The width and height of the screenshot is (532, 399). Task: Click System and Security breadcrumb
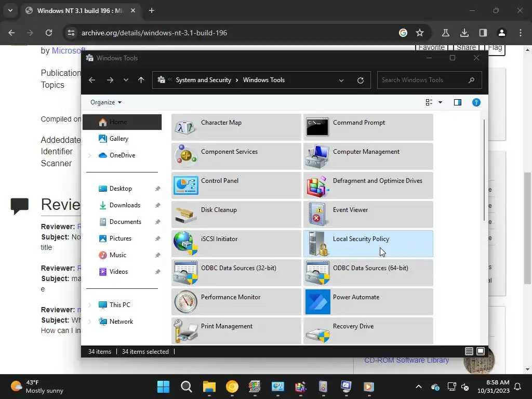coord(203,80)
